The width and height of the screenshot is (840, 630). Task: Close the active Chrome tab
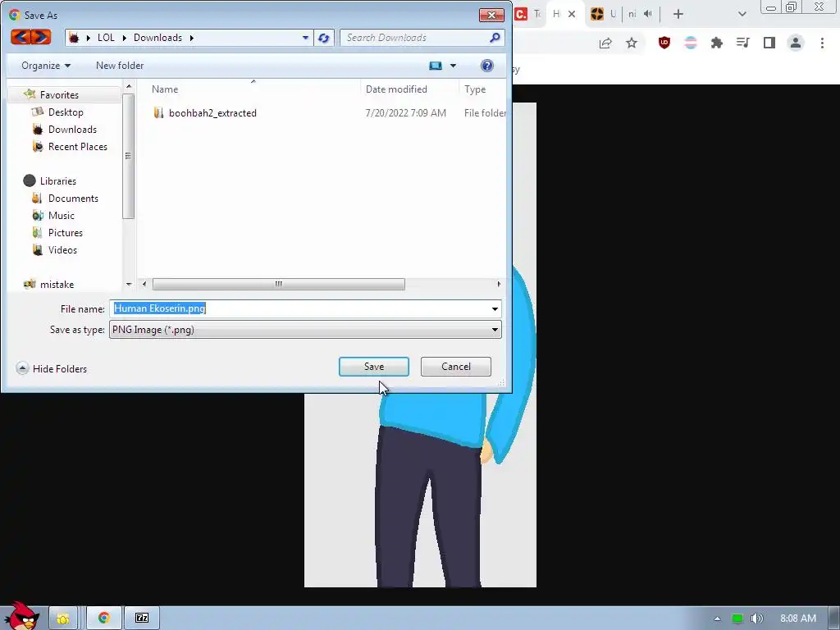click(572, 15)
